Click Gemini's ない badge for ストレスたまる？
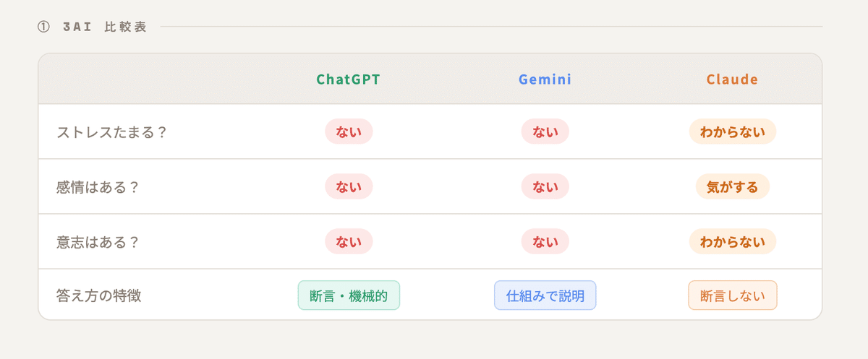 (545, 132)
